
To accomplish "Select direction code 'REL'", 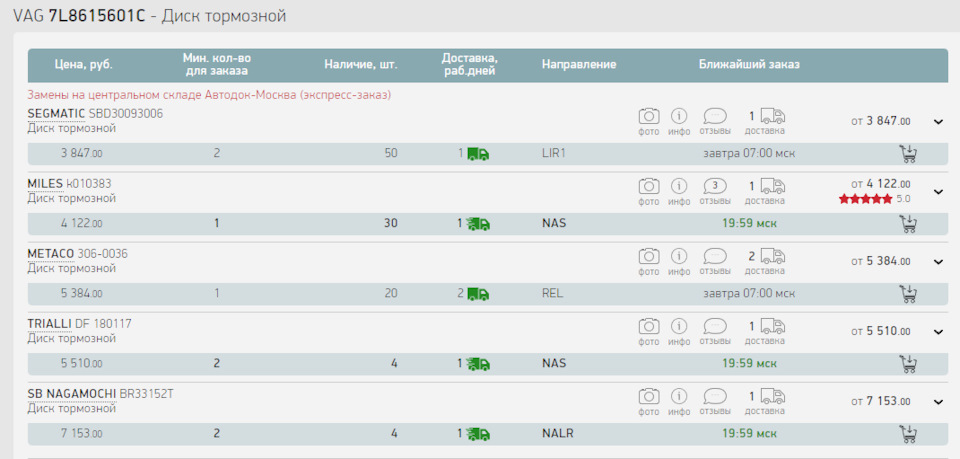I will (x=552, y=294).
